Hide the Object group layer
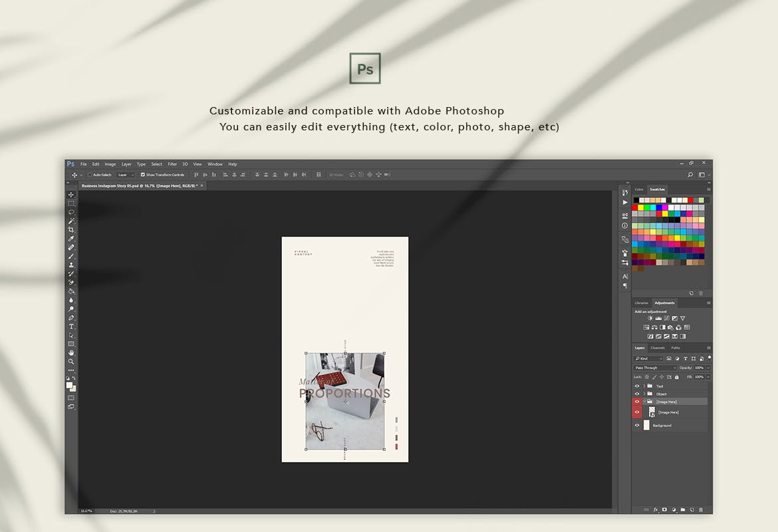Screen dimensions: 778x532 coord(637,394)
